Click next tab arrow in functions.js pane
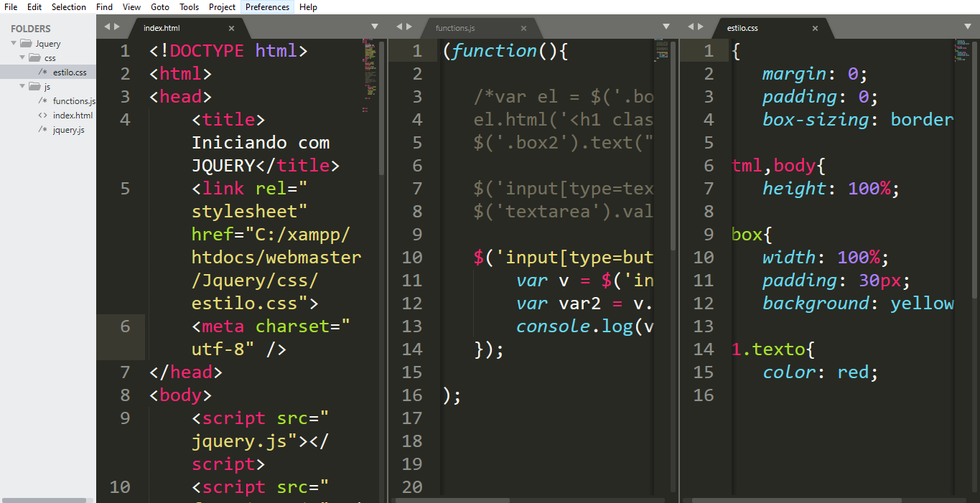Image resolution: width=980 pixels, height=503 pixels. click(x=409, y=27)
